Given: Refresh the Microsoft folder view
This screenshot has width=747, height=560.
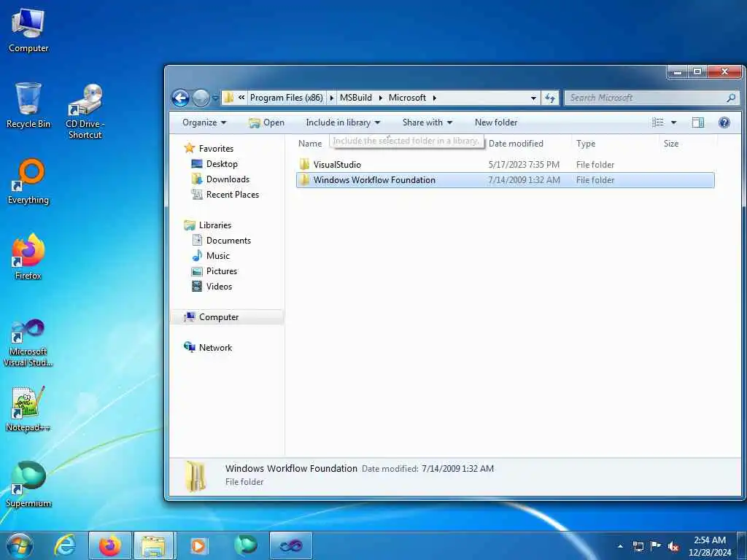Looking at the screenshot, I should (550, 98).
